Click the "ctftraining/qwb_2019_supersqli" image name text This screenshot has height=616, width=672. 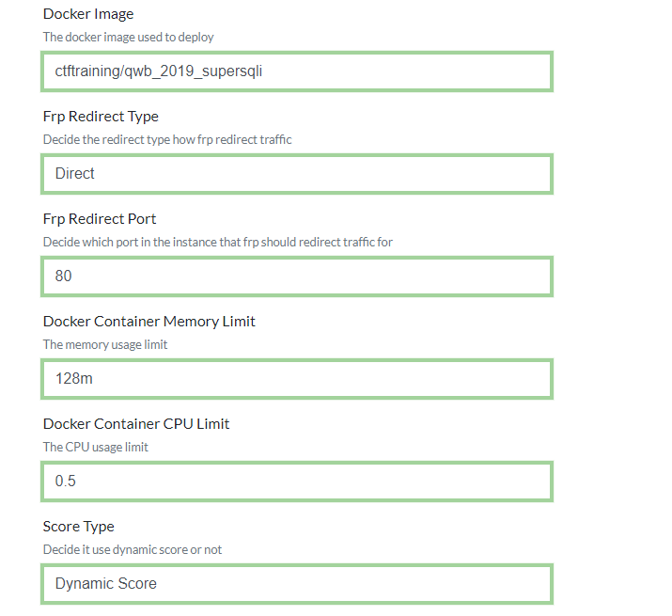pyautogui.click(x=152, y=71)
